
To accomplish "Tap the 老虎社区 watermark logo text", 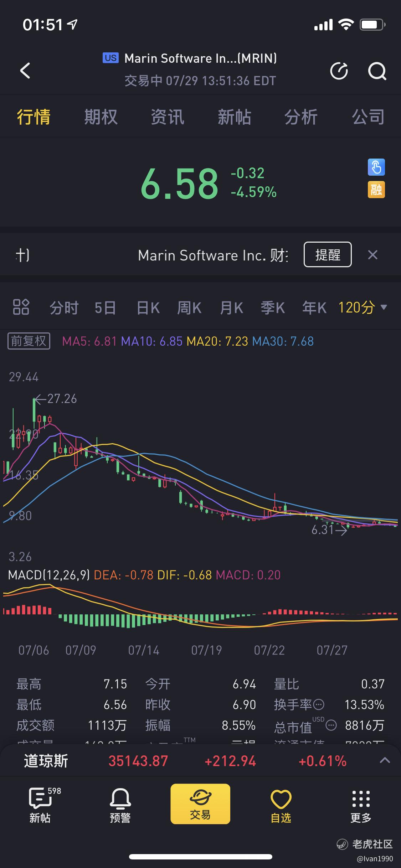I will 372,844.
